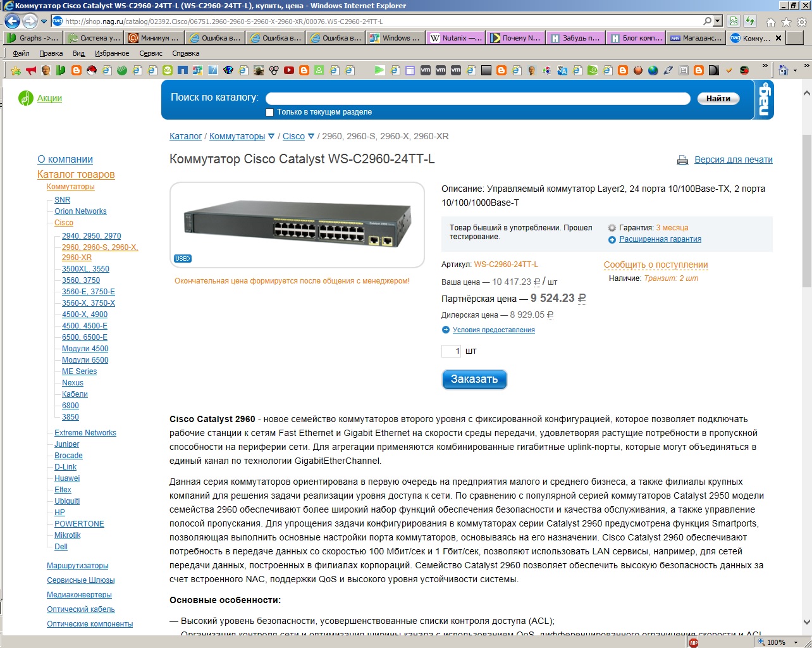Screen dimensions: 812x648
Task: Open the Nexus category in the sidebar
Action: coord(73,383)
